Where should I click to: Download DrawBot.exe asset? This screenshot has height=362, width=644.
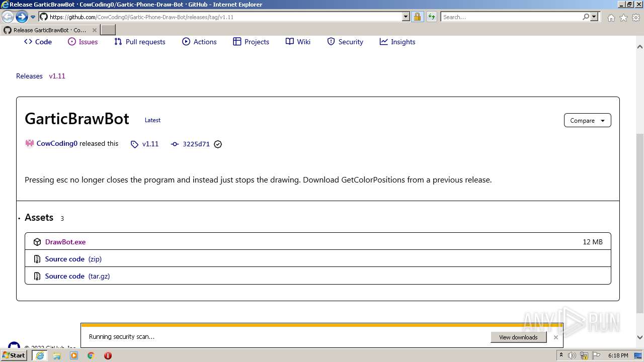tap(65, 242)
